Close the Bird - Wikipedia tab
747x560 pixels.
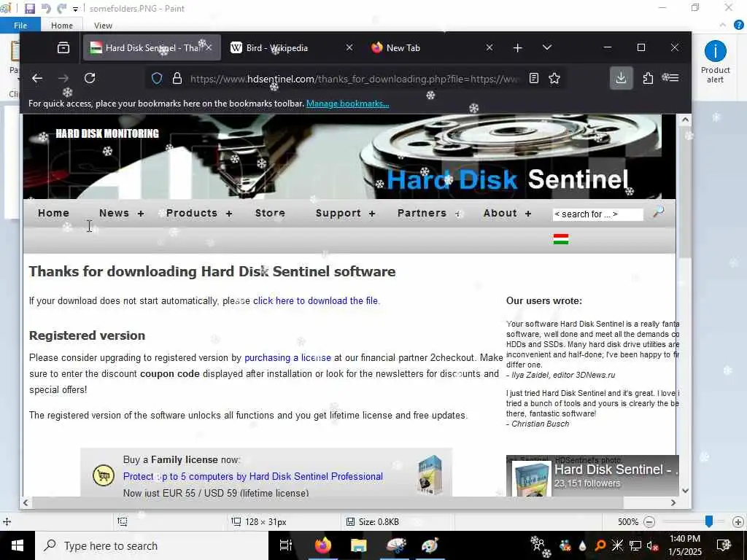[x=349, y=47]
